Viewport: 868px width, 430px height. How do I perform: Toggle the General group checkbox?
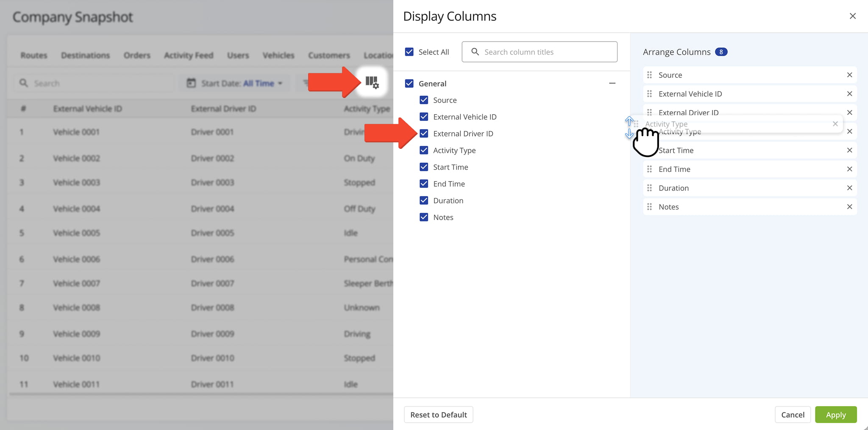click(x=409, y=84)
